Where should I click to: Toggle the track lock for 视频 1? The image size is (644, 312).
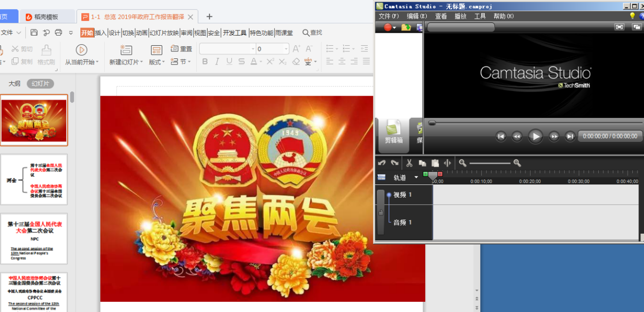tap(380, 212)
